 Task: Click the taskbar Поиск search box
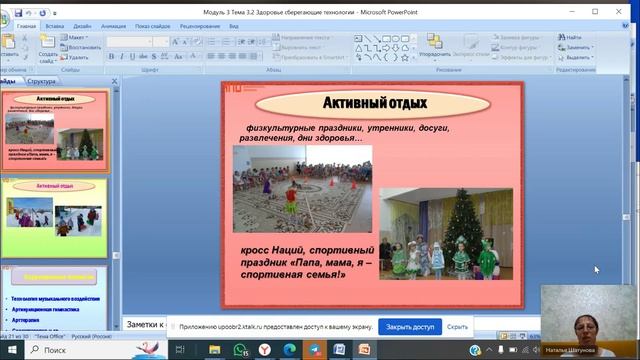pos(96,350)
